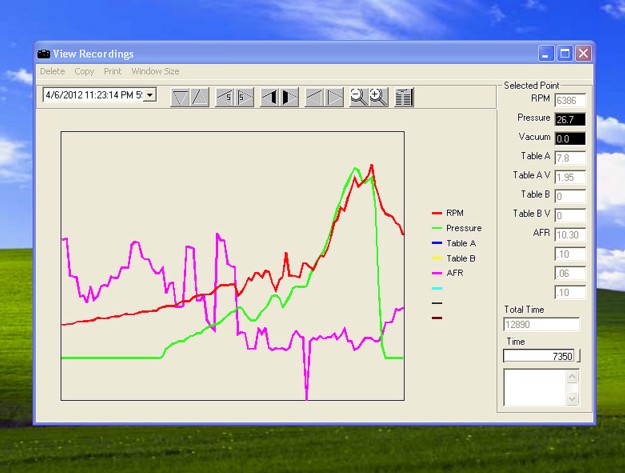
Task: Click the gray right arrow icon
Action: [x=333, y=97]
